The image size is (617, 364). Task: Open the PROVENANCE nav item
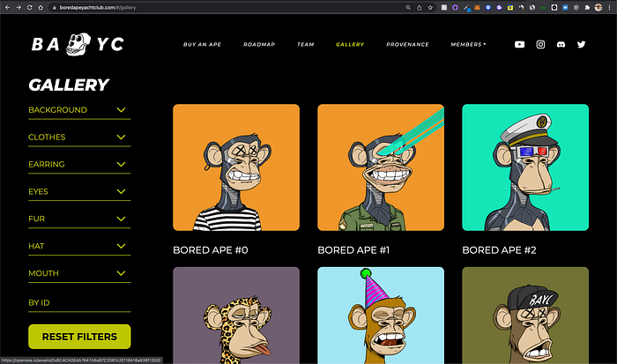coord(407,44)
